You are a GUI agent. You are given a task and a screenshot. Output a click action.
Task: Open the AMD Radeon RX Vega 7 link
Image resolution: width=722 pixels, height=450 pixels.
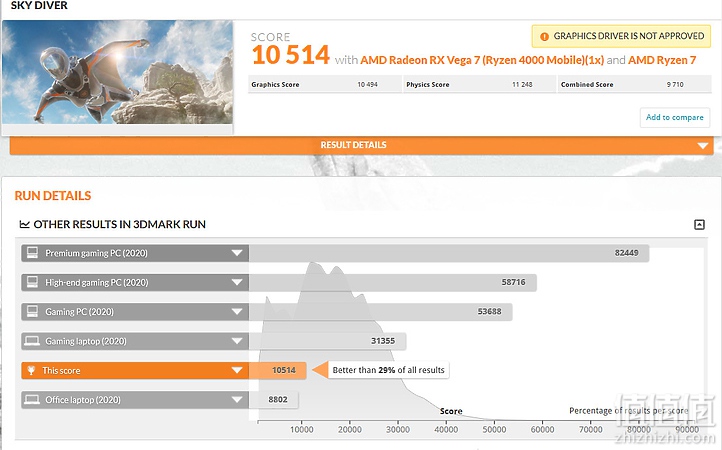pyautogui.click(x=482, y=60)
